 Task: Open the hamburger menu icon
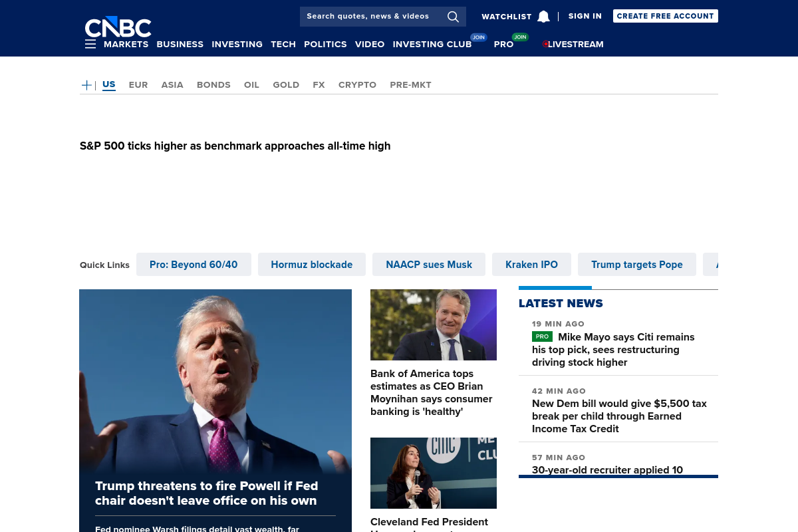[x=90, y=44]
